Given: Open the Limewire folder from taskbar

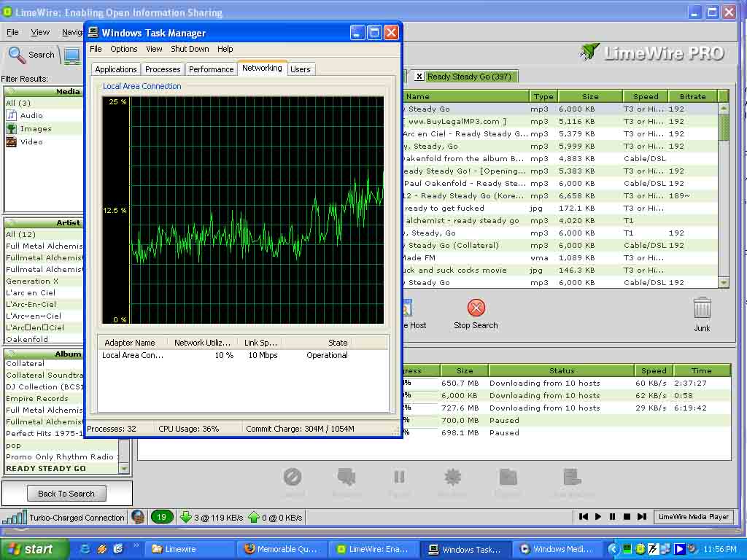Looking at the screenshot, I should [189, 549].
